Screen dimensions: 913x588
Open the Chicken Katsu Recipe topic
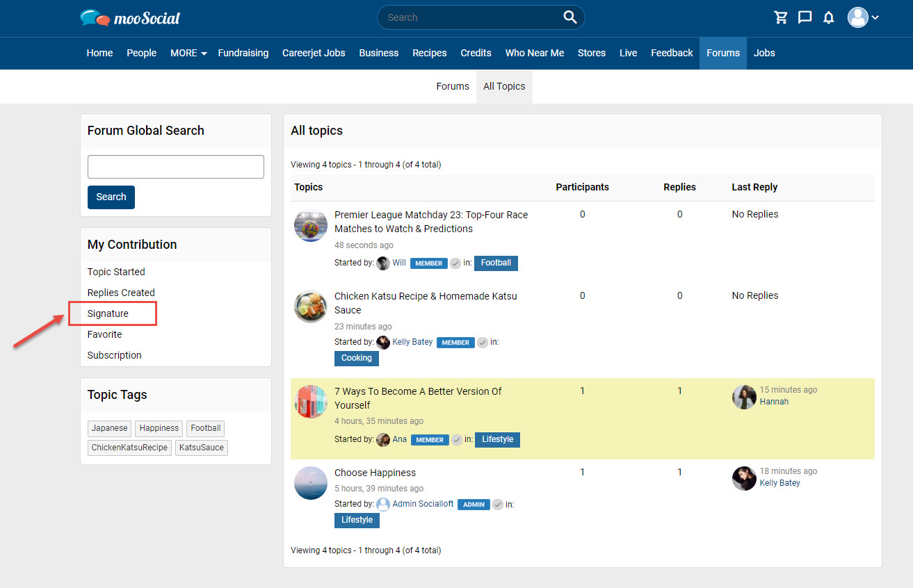pos(426,303)
